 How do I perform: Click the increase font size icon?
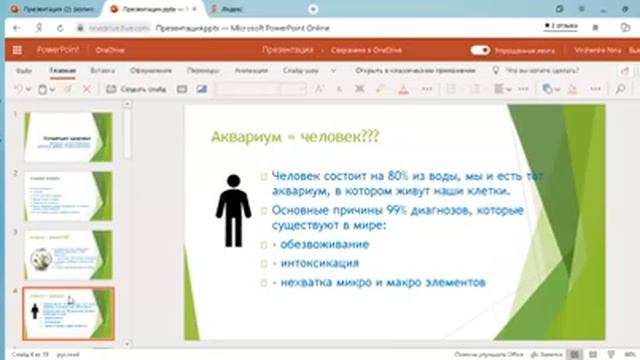(319, 89)
